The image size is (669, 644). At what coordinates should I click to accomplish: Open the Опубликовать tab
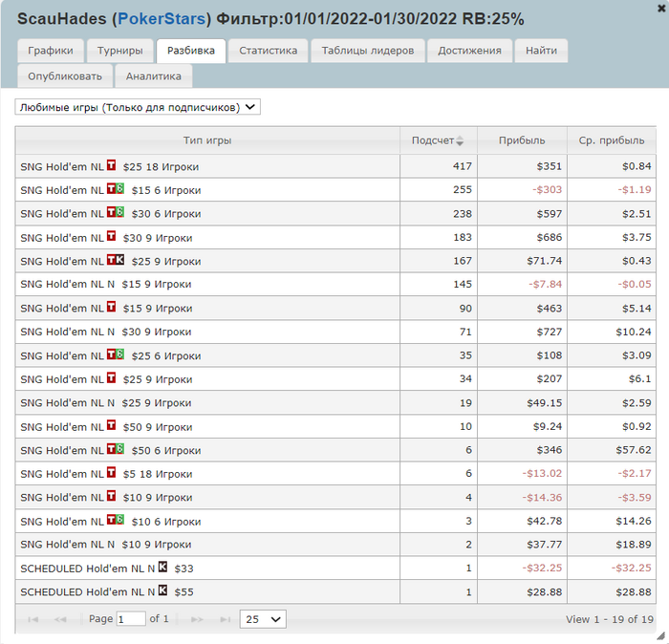click(65, 76)
